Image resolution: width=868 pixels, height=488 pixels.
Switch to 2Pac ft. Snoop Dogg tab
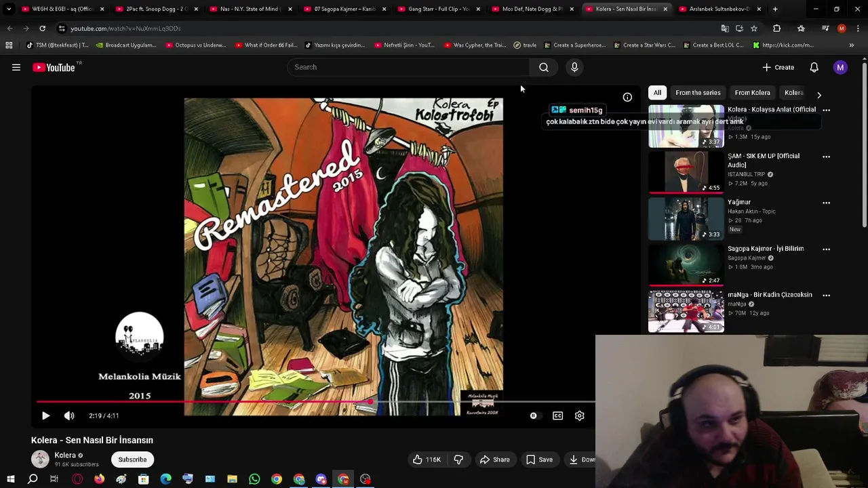(157, 9)
